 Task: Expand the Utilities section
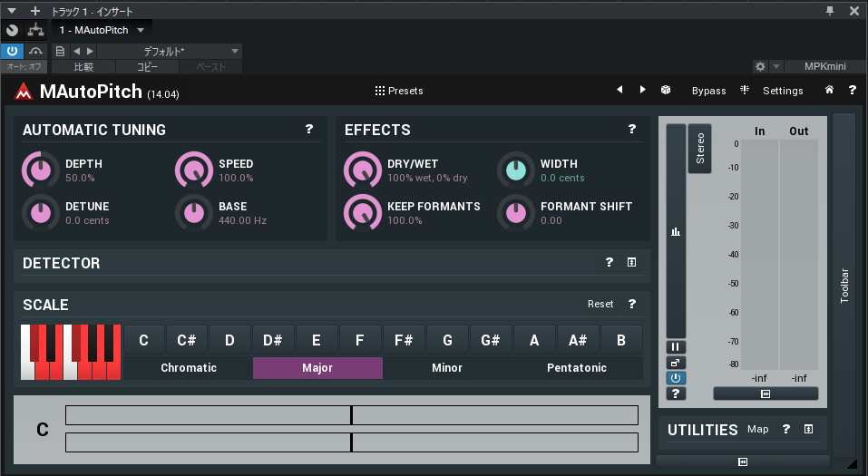(808, 429)
